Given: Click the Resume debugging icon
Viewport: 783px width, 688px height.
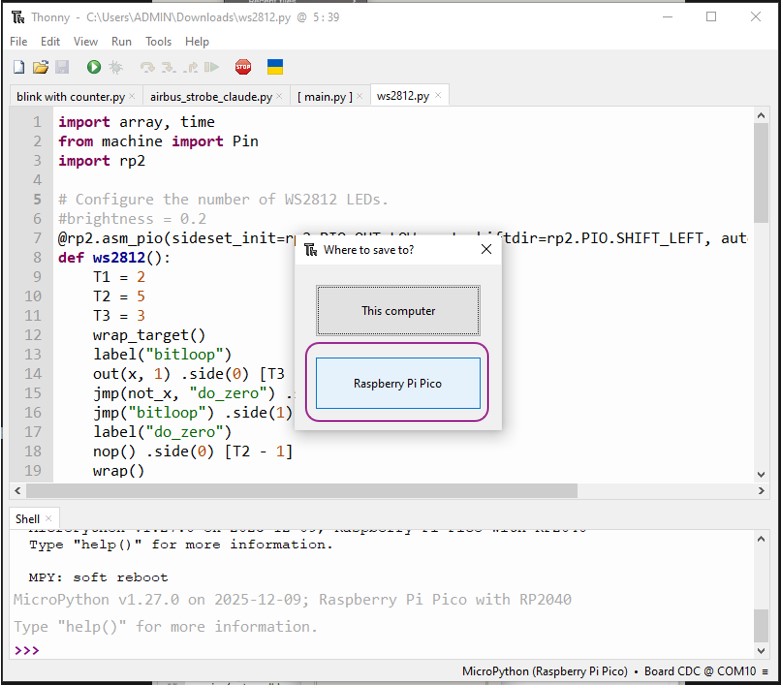Looking at the screenshot, I should (212, 67).
